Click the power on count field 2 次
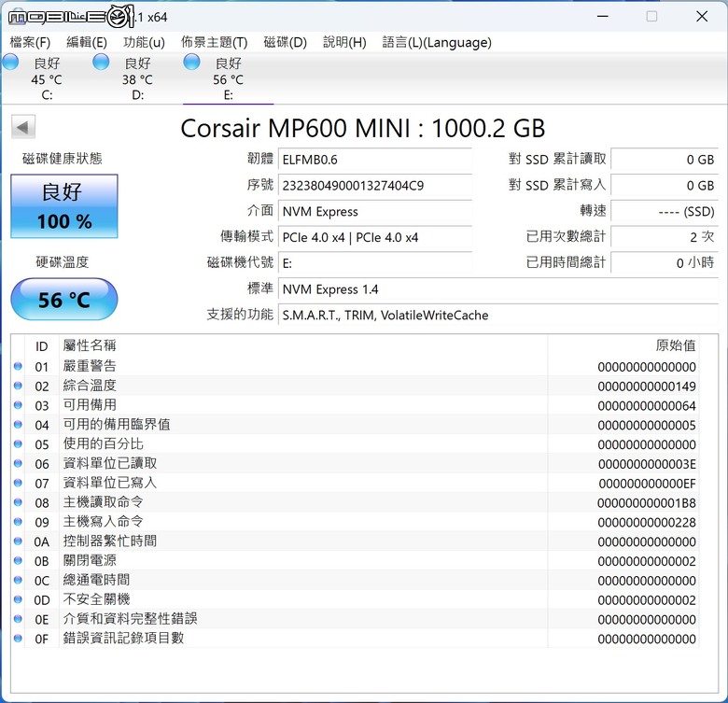The image size is (728, 703). click(x=665, y=238)
